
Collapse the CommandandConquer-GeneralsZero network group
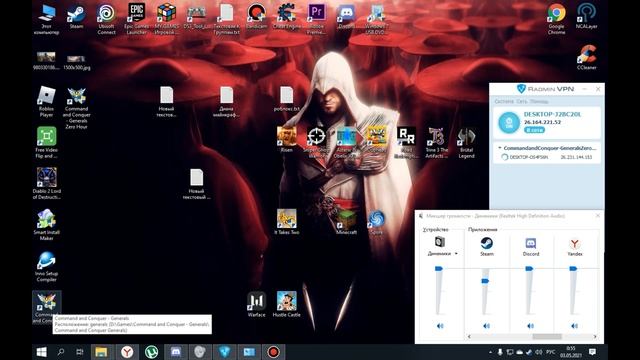(x=500, y=148)
